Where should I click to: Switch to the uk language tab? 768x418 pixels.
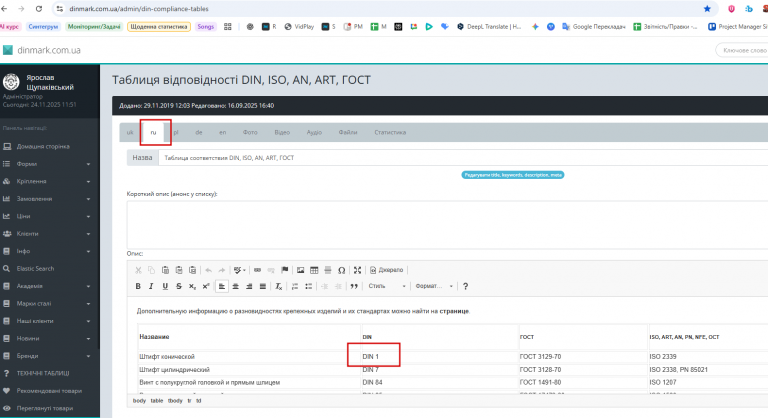point(130,132)
